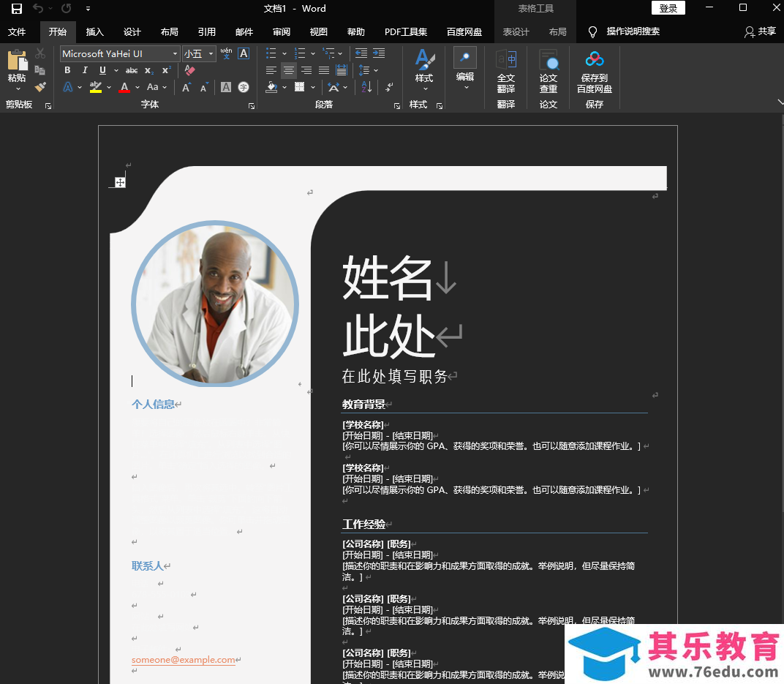Click the Clear Formatting eraser icon
Screen dimensions: 784x684
(189, 70)
